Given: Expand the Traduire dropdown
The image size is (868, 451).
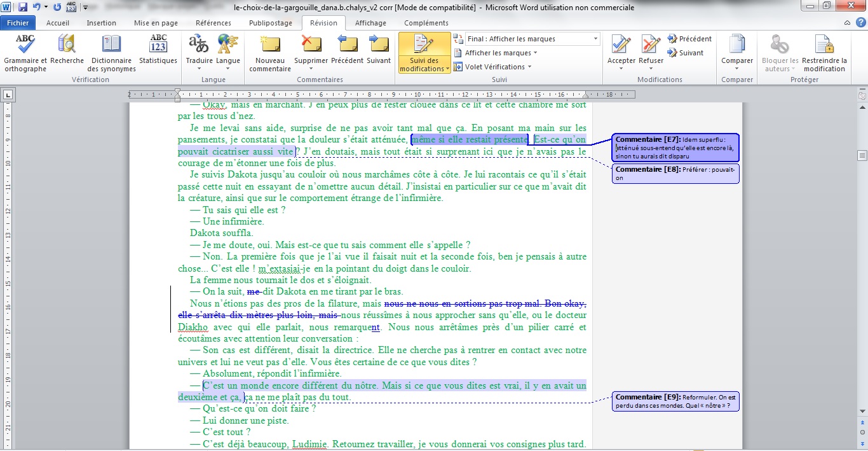Looking at the screenshot, I should pos(199,61).
